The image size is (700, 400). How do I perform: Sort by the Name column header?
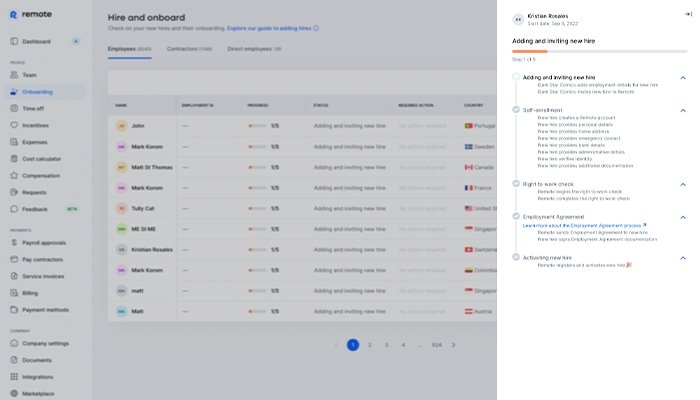pos(121,105)
